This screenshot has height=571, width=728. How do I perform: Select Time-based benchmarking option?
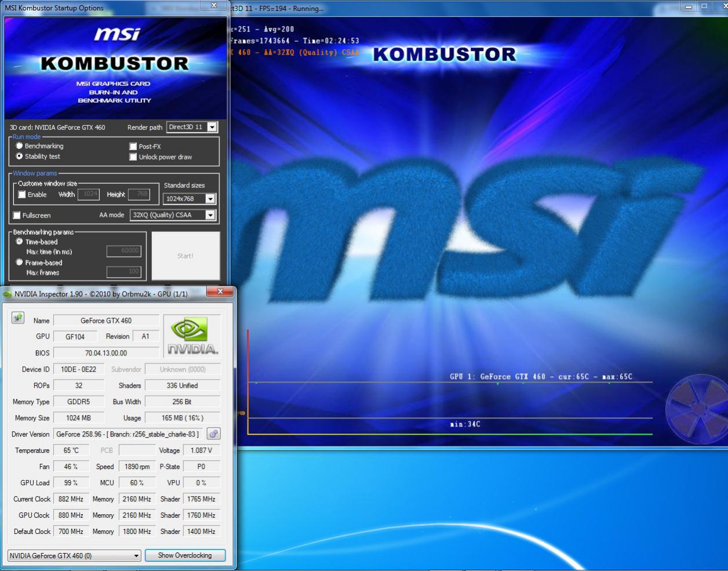click(20, 242)
